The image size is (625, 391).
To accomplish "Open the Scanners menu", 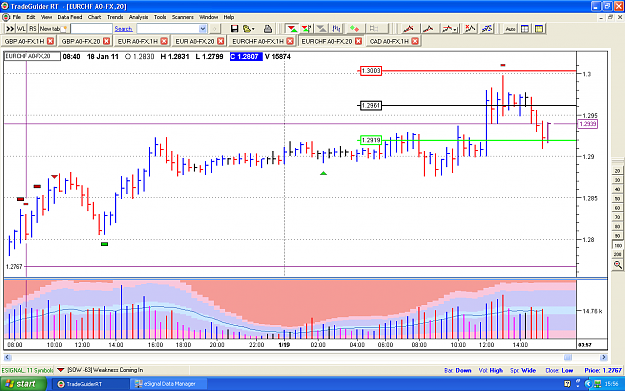I will 183,17.
